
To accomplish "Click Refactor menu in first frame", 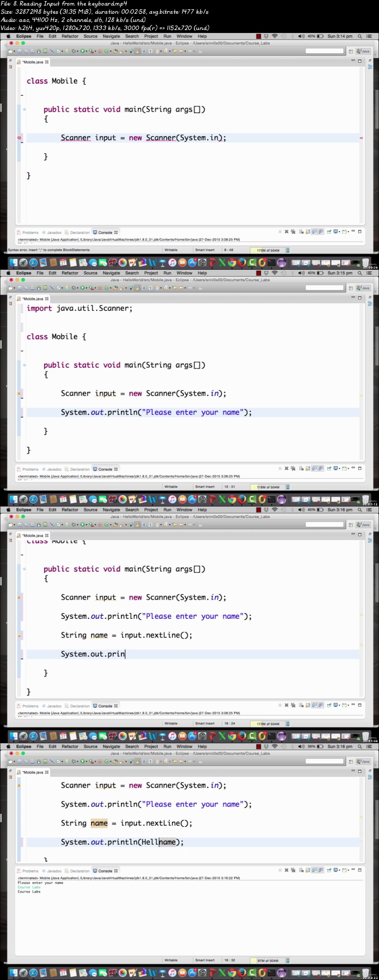I will click(70, 36).
